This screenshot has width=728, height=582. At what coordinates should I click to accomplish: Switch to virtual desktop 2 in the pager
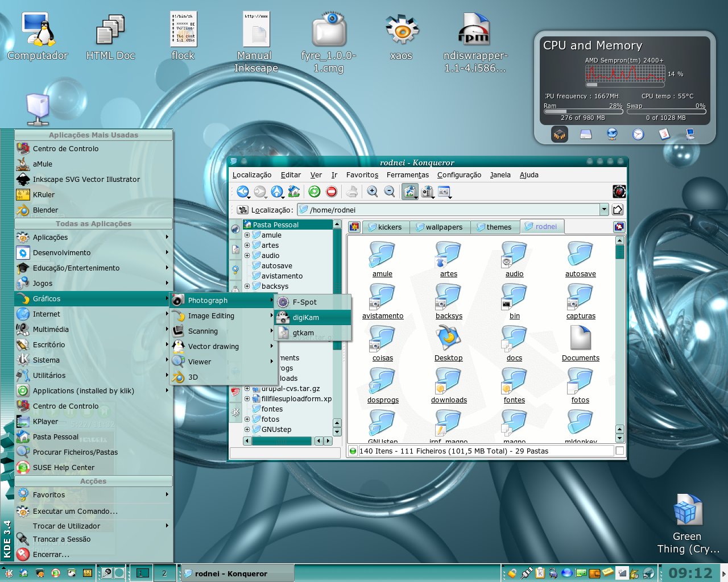click(x=164, y=573)
